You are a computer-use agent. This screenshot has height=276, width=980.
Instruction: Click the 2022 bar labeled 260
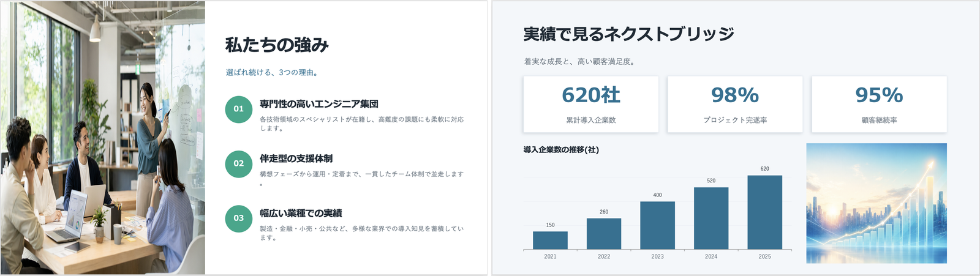pyautogui.click(x=604, y=234)
